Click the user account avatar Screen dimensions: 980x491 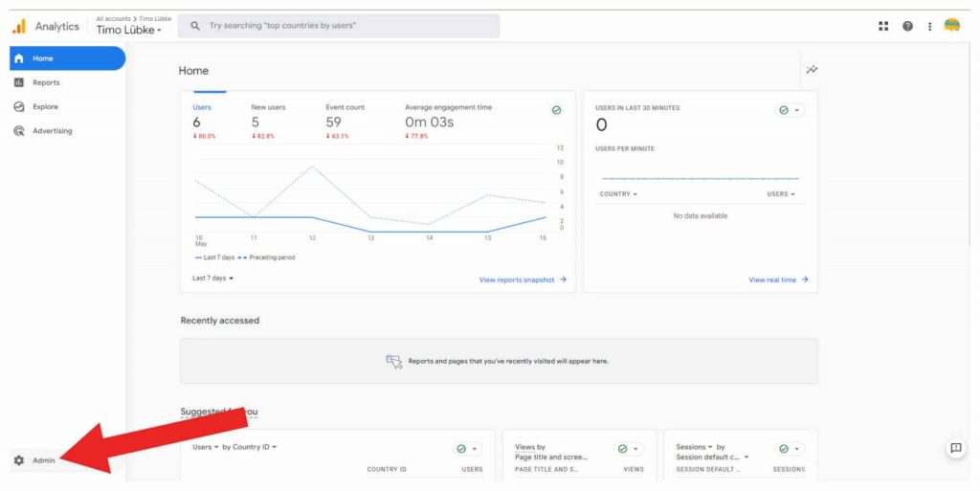952,26
